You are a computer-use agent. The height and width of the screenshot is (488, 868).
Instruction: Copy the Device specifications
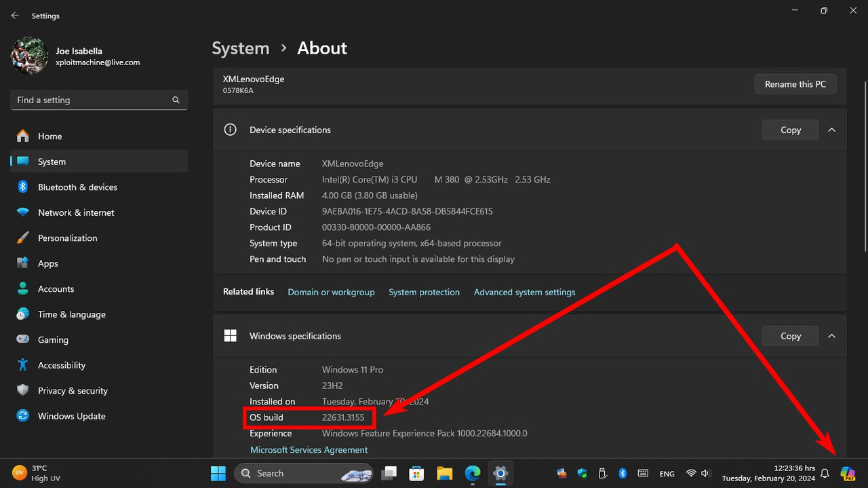pos(790,130)
